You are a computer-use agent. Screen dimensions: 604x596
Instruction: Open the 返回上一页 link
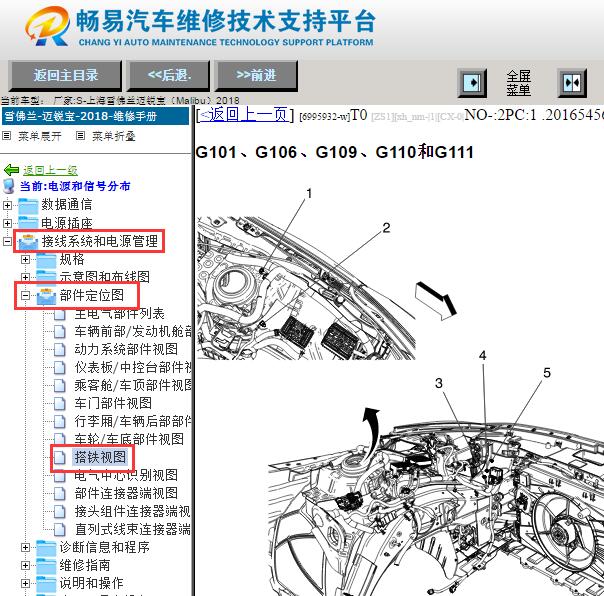(245, 115)
